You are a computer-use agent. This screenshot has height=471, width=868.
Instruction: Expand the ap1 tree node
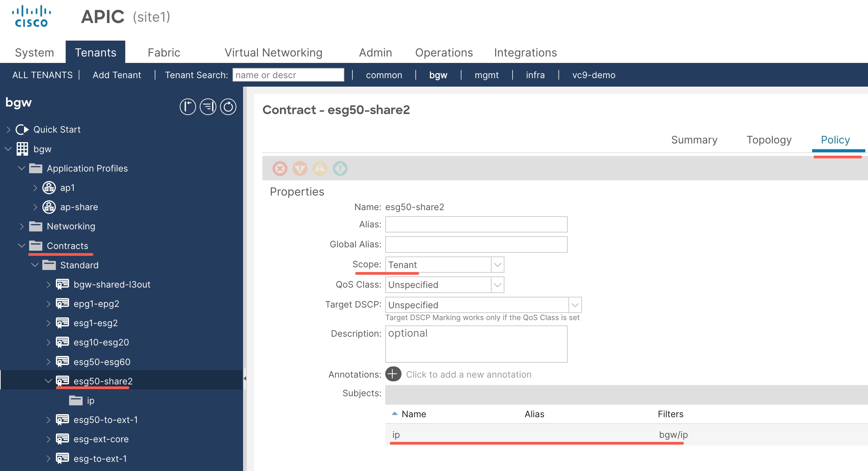click(x=35, y=187)
